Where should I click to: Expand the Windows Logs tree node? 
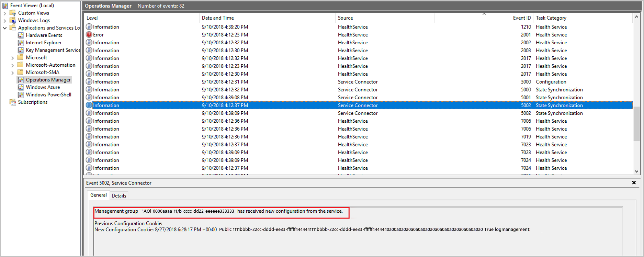pos(5,21)
